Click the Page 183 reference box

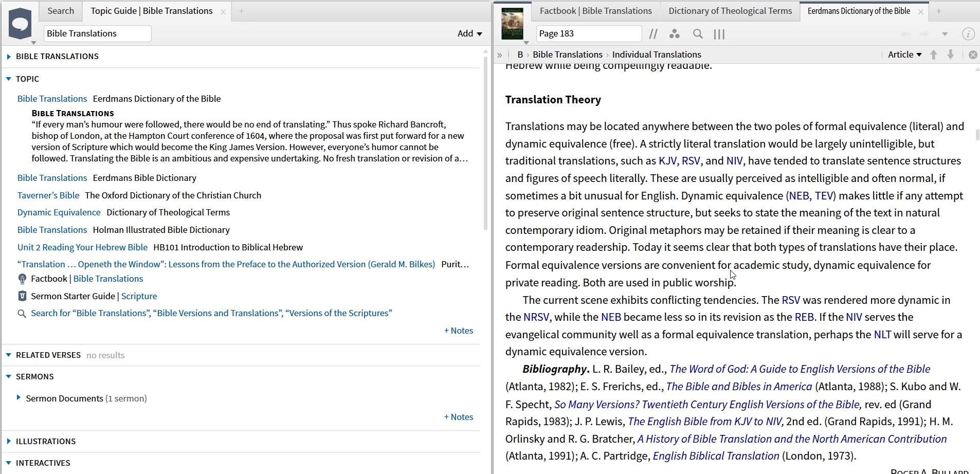pos(589,33)
